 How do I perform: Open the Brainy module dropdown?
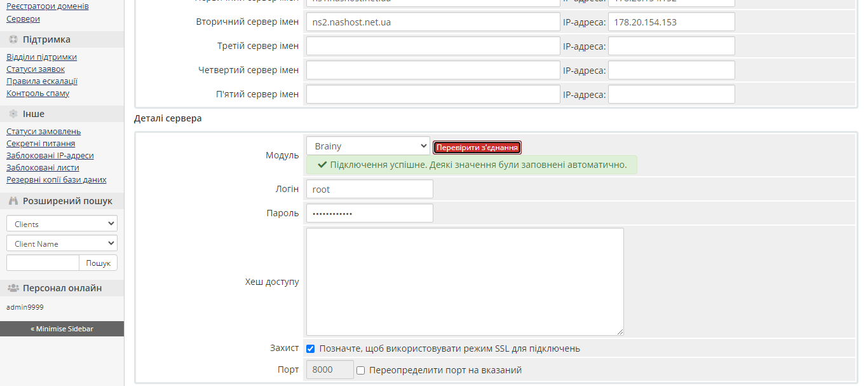(x=368, y=146)
